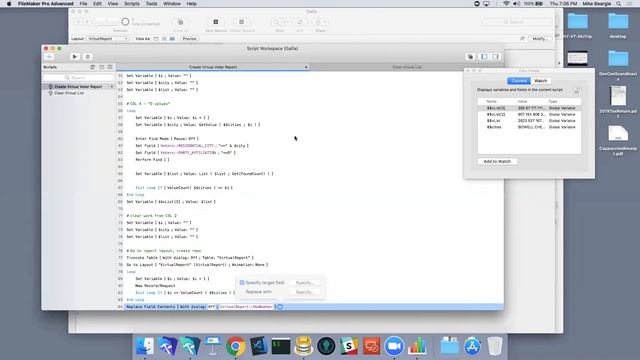Switch scripts pane to first list view icon
640x360 pixels.
pyautogui.click(x=93, y=67)
